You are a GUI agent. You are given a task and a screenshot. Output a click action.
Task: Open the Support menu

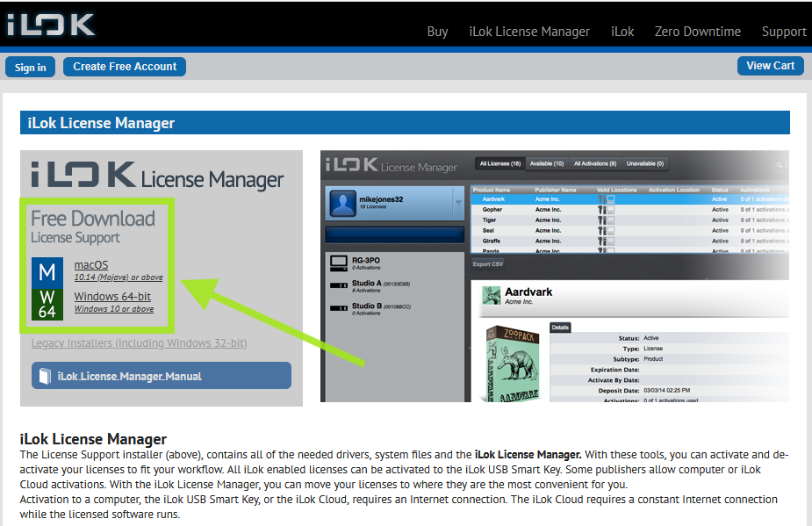[x=784, y=32]
